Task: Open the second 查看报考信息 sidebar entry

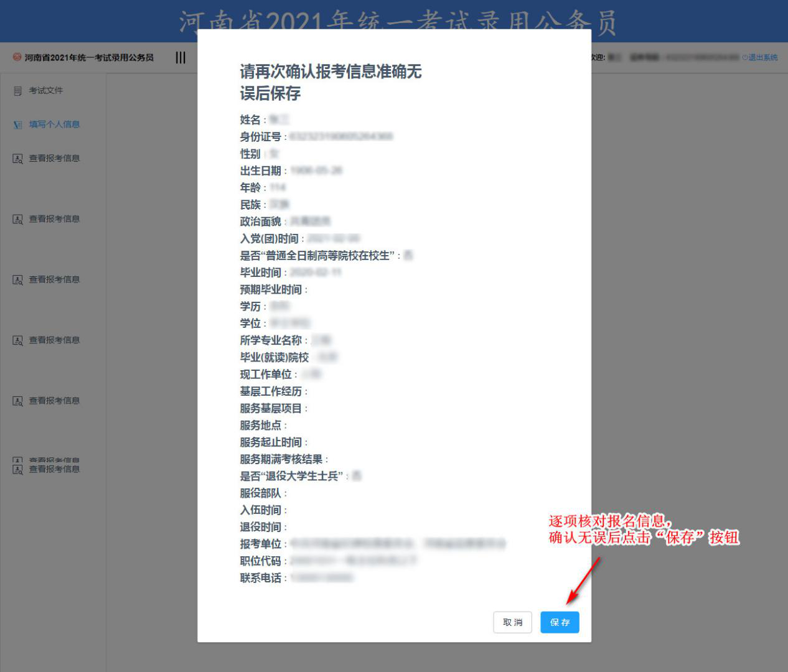Action: 54,219
